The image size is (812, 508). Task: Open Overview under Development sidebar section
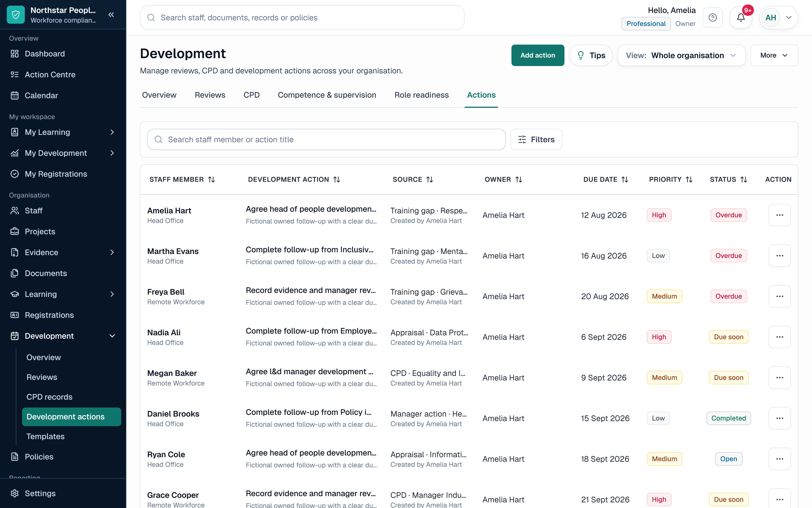[x=71, y=357]
